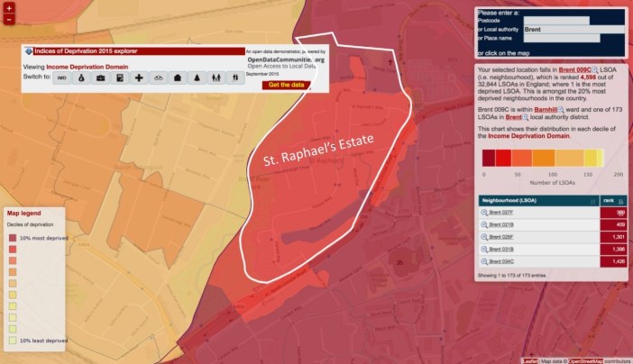Switch to the IMD overall index
The image size is (633, 364).
63,78
